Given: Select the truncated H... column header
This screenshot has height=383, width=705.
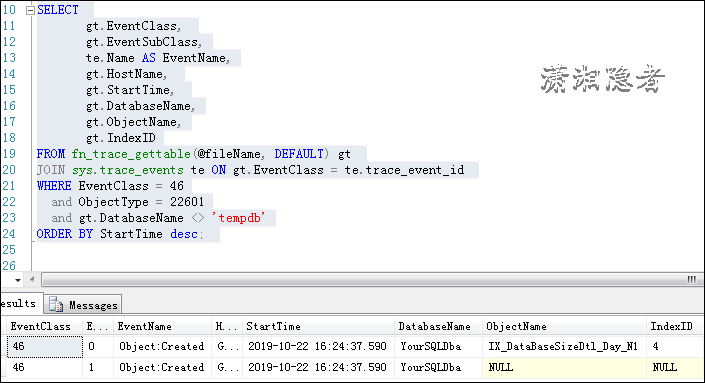Looking at the screenshot, I should point(226,326).
